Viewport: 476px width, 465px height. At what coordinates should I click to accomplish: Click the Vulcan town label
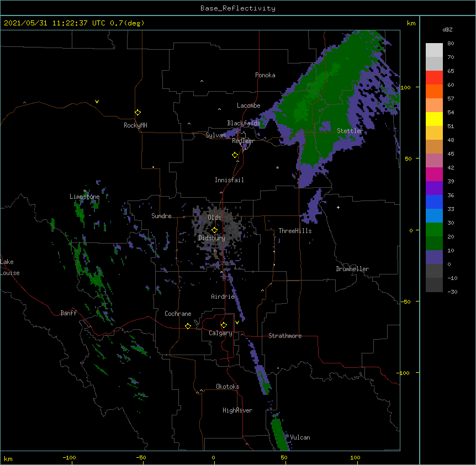300,437
